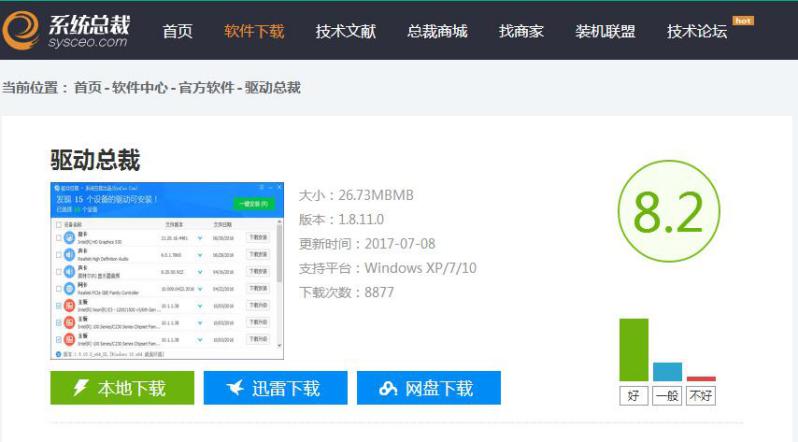Click the download button for Realtek High Definition Audio

[x=259, y=255]
